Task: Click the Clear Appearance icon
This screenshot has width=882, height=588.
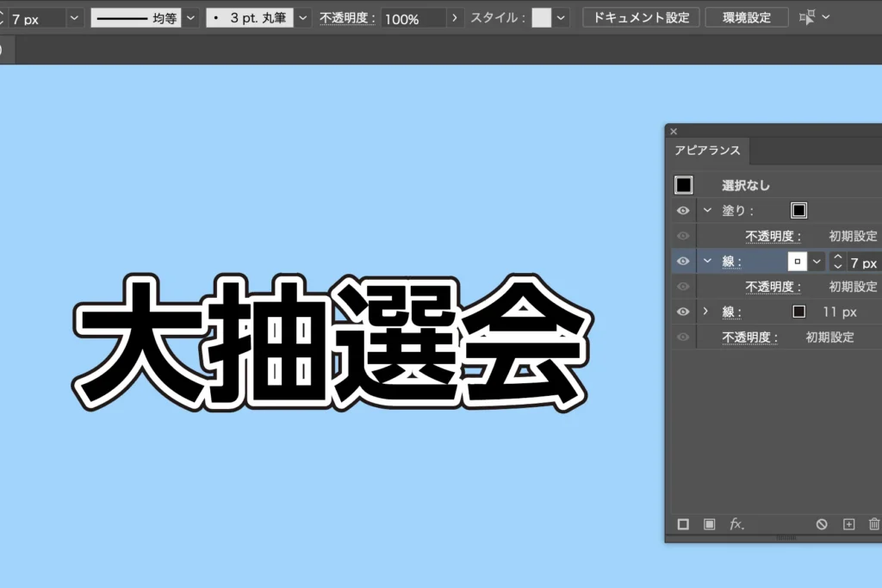Action: pyautogui.click(x=822, y=523)
